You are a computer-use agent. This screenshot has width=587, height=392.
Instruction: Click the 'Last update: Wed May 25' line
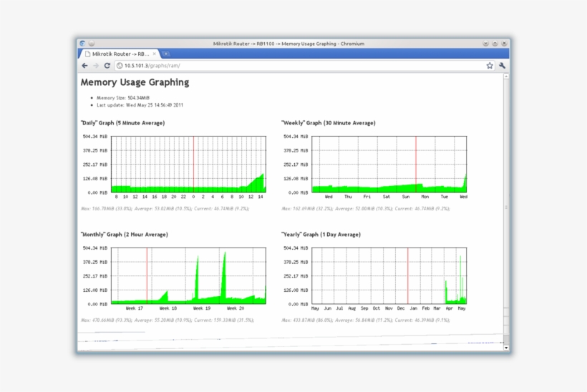[x=140, y=105]
